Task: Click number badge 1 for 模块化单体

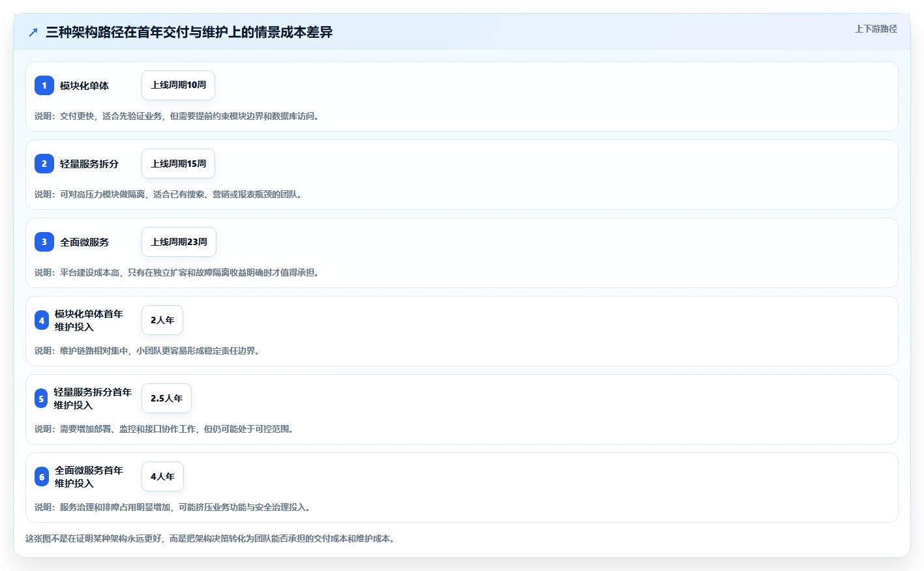Action: [x=44, y=85]
